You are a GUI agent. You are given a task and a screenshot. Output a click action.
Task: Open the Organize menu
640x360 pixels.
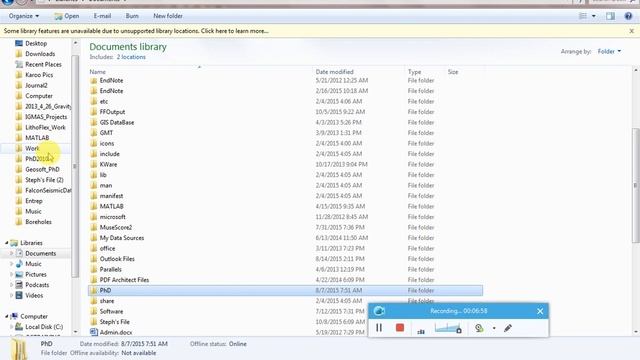(24, 16)
